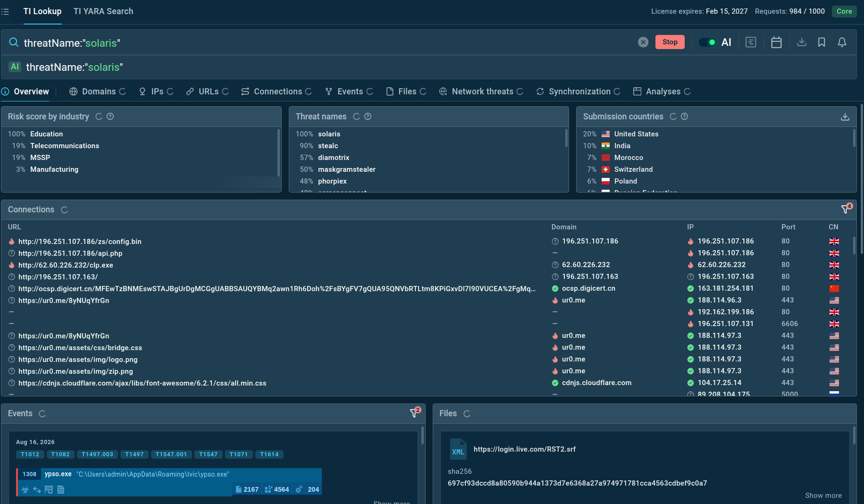Screen dimensions: 864x504
Task: Open the Synchronization tab
Action: point(579,92)
